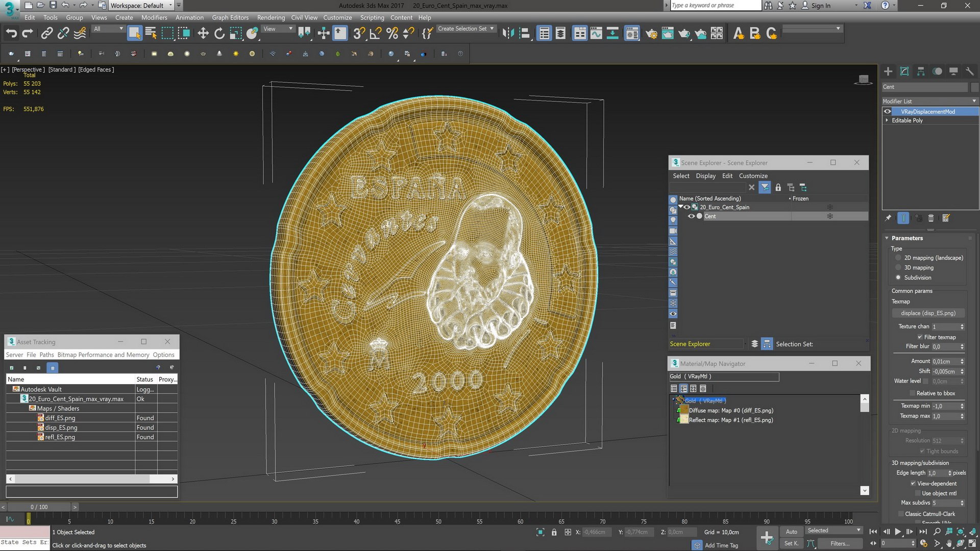Toggle View-dependent checkbox
This screenshot has height=551, width=980.
pos(913,484)
